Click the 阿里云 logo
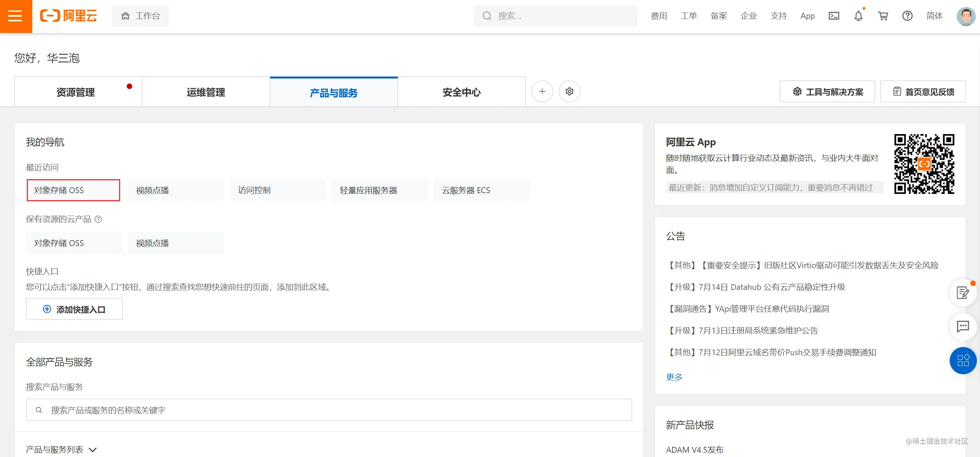 click(x=68, y=16)
